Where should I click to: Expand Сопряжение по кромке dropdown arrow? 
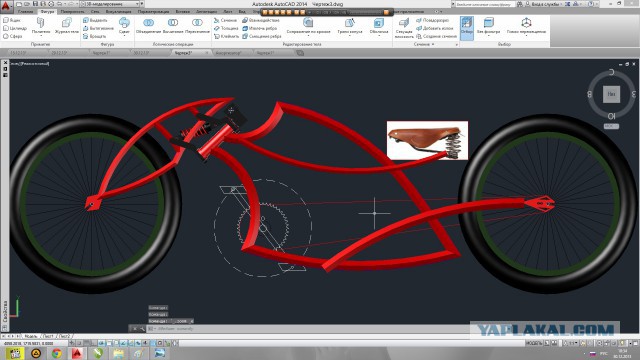click(x=308, y=36)
